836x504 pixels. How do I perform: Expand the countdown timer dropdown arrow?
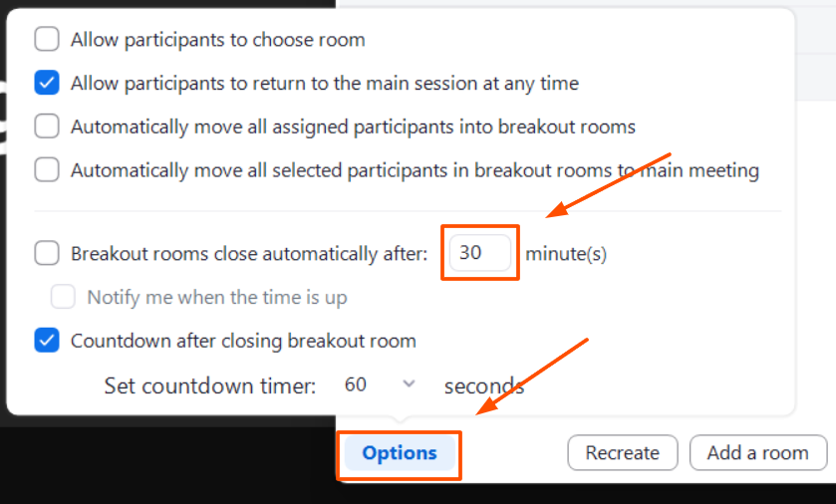(409, 384)
